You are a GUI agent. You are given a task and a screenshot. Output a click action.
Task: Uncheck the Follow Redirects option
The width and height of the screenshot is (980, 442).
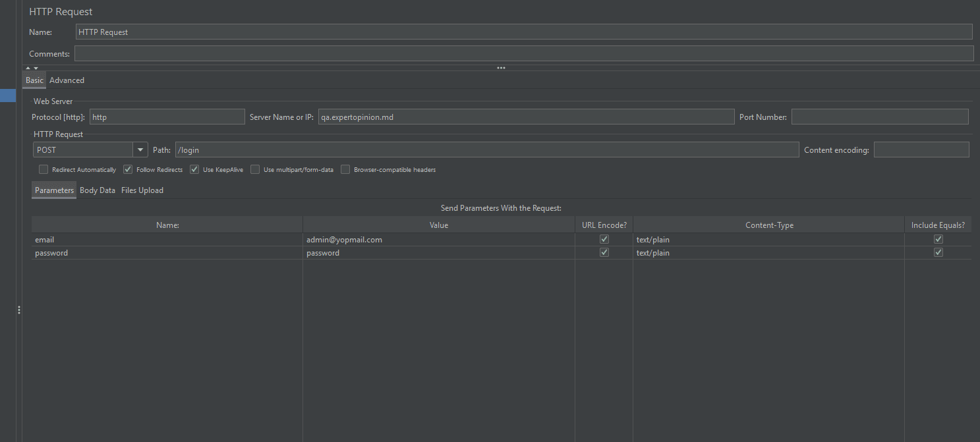point(128,169)
